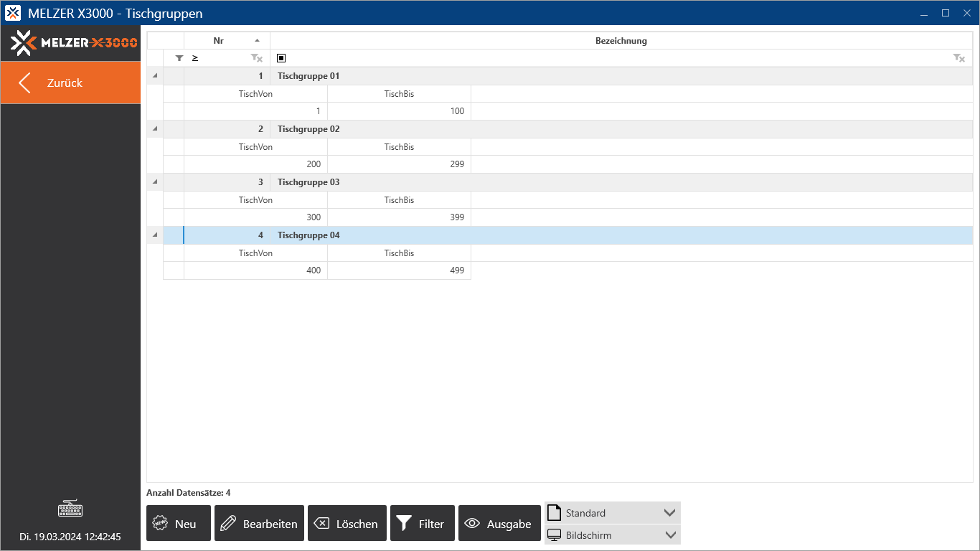This screenshot has height=551, width=980.
Task: Open the on-screen keyboard icon
Action: (70, 509)
